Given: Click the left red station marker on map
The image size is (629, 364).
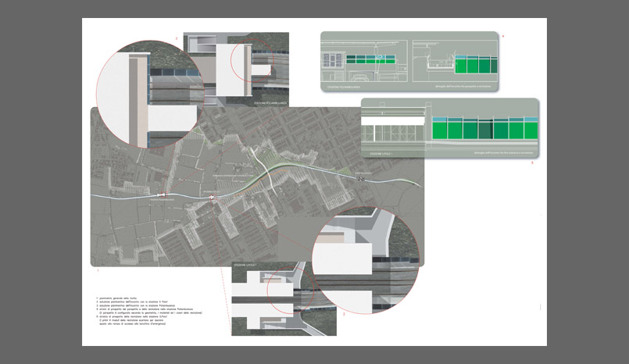Looking at the screenshot, I should coord(162,195).
